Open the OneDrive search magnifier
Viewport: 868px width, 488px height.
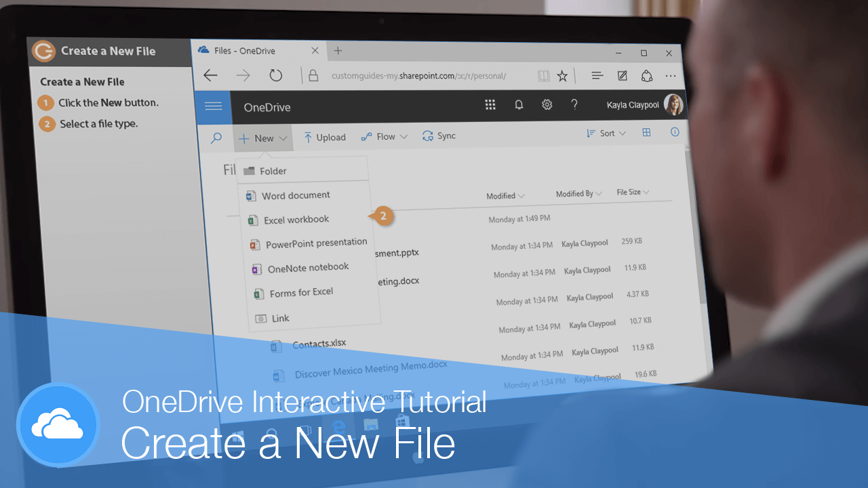coord(216,138)
